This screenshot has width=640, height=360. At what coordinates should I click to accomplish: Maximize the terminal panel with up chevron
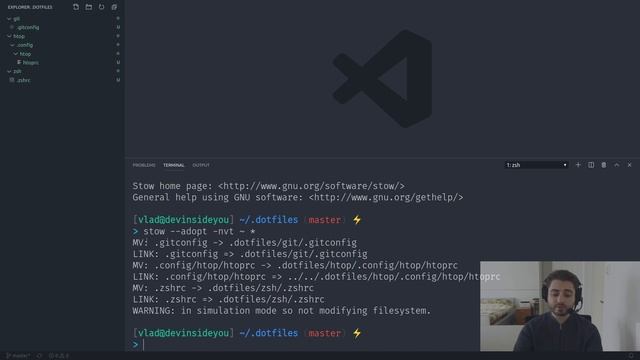click(x=617, y=165)
